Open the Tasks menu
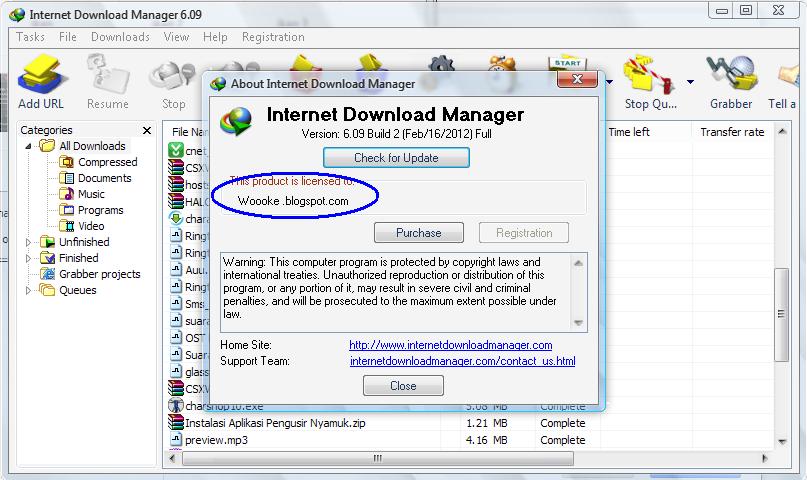The height and width of the screenshot is (480, 807). (x=30, y=37)
